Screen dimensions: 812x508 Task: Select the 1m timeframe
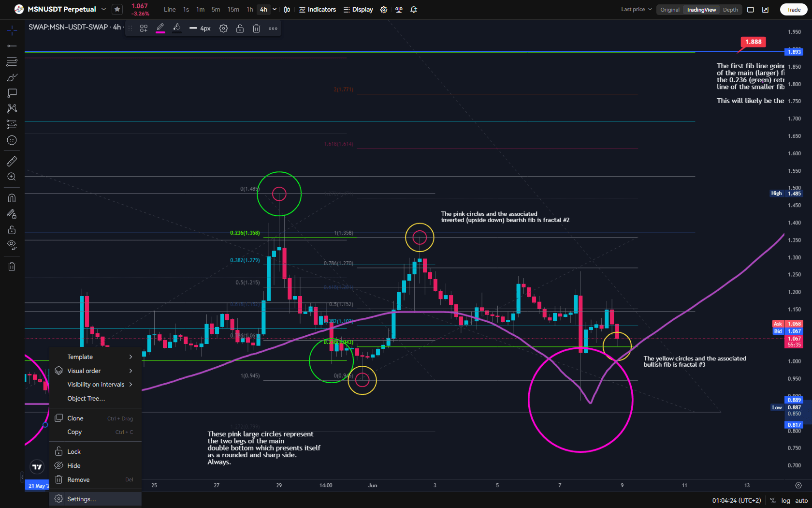click(200, 9)
